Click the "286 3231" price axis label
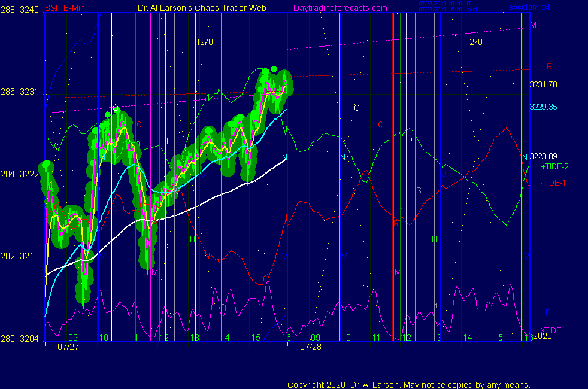This screenshot has height=389, width=588. [20, 92]
